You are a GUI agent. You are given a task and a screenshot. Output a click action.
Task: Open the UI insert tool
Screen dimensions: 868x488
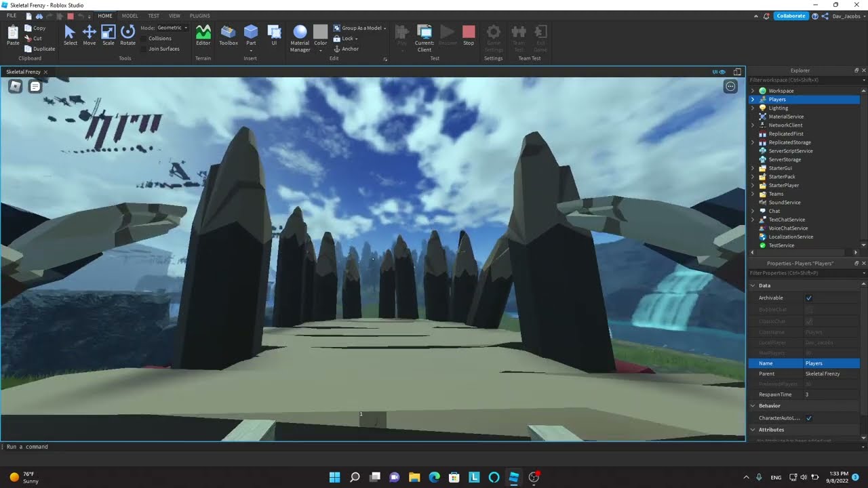click(274, 35)
